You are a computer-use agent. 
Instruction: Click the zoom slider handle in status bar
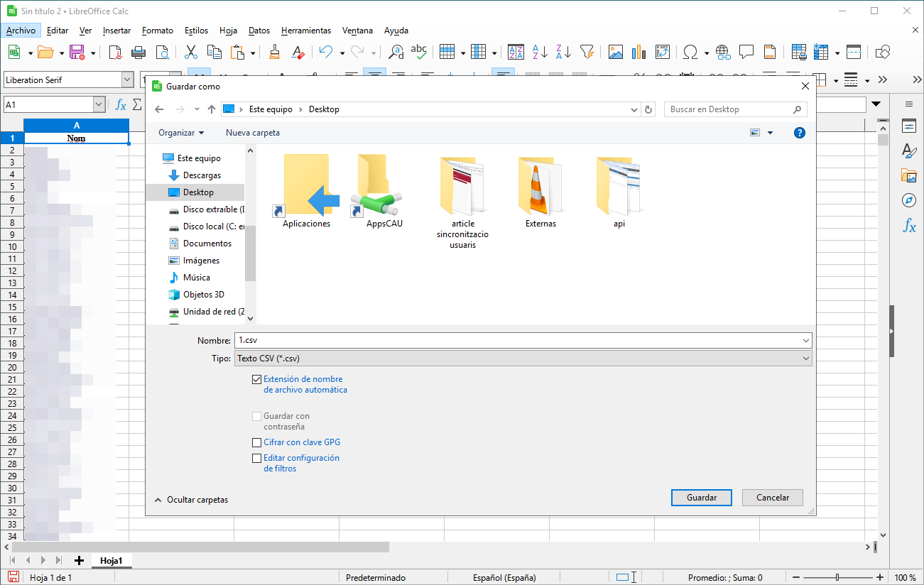[x=838, y=577]
